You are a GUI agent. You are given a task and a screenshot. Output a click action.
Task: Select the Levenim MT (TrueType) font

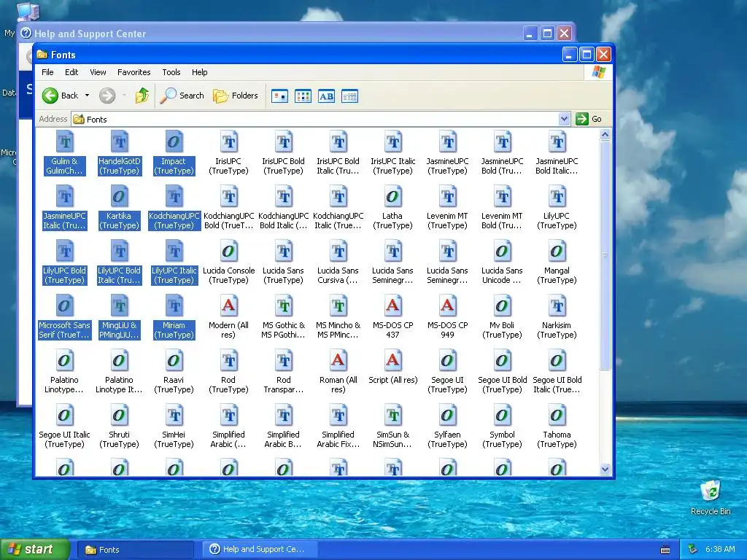(x=447, y=208)
